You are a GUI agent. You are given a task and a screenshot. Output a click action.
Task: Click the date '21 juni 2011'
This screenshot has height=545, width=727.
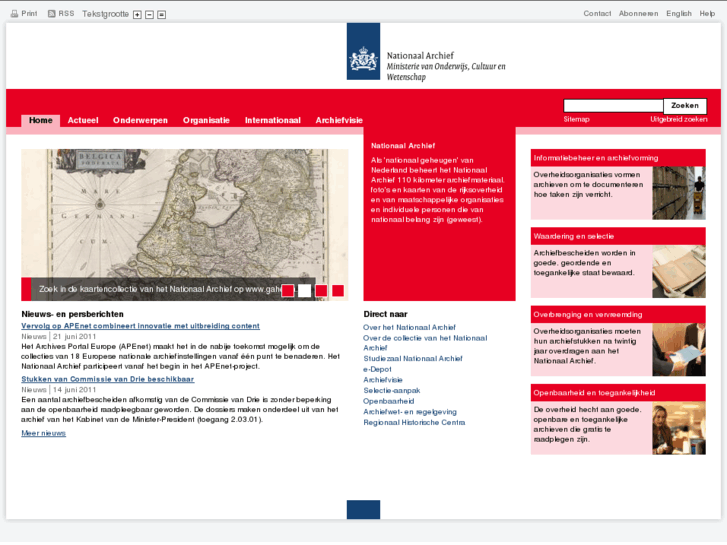(x=74, y=337)
